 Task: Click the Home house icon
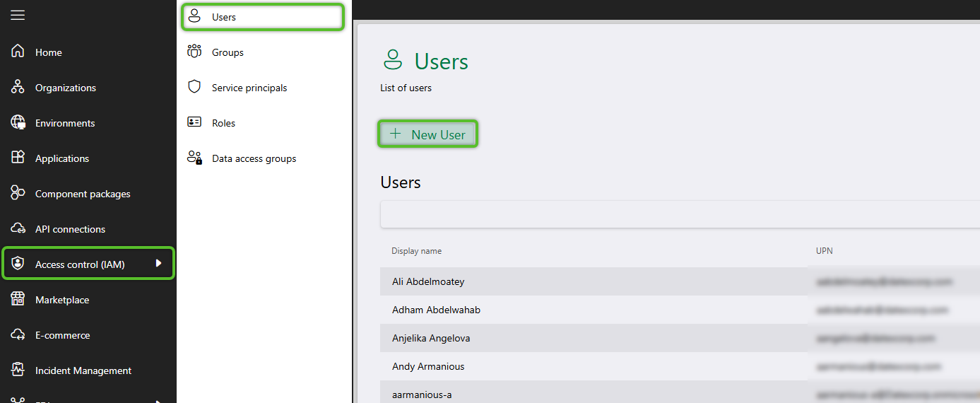(x=18, y=52)
